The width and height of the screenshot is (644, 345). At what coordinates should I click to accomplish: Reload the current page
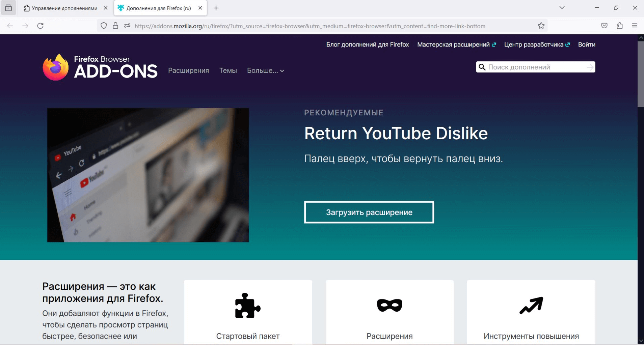(41, 26)
